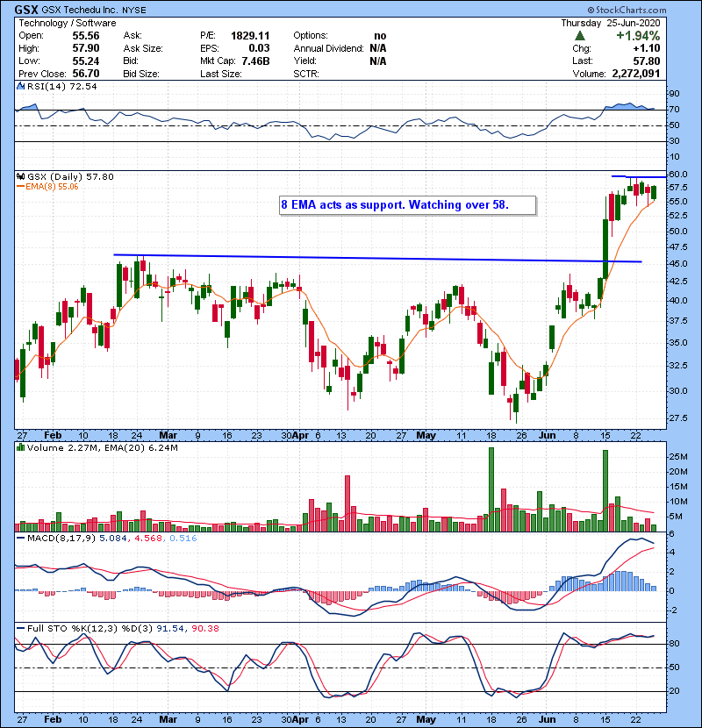
Task: Click the GSX ticker symbol title
Action: [x=26, y=10]
